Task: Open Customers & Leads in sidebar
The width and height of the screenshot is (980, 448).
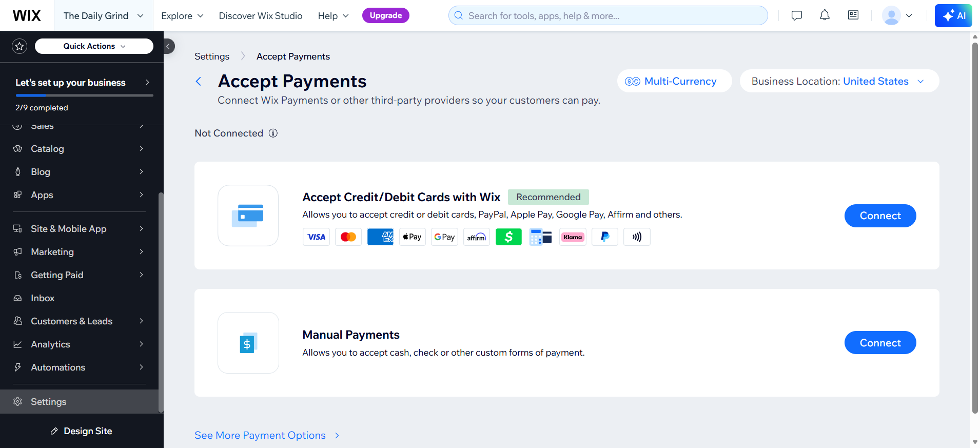Action: click(79, 321)
